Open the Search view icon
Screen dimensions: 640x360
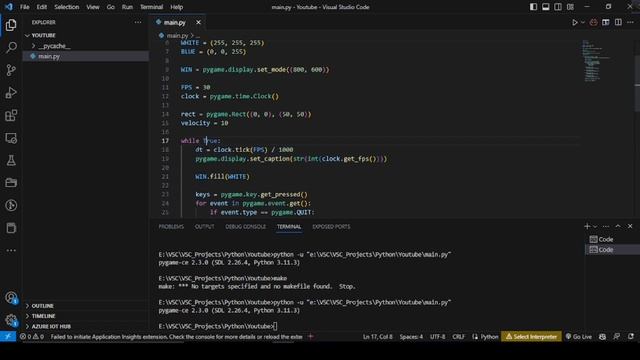(x=11, y=47)
